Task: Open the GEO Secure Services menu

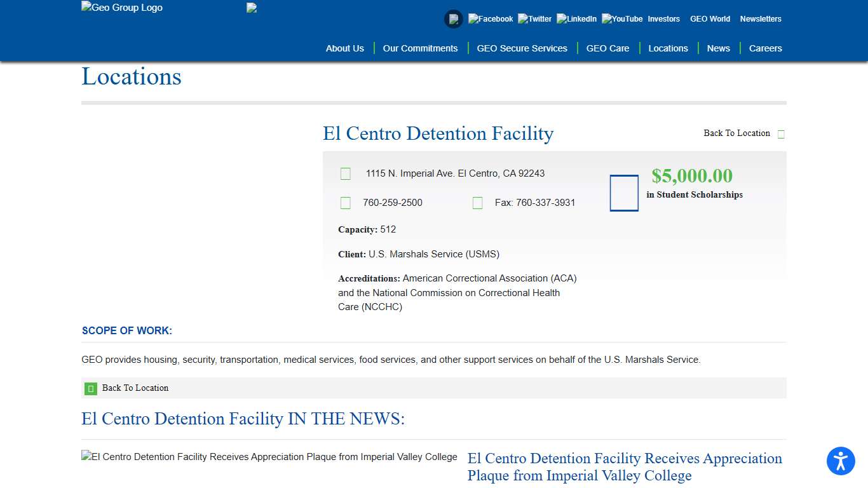Action: pyautogui.click(x=522, y=48)
